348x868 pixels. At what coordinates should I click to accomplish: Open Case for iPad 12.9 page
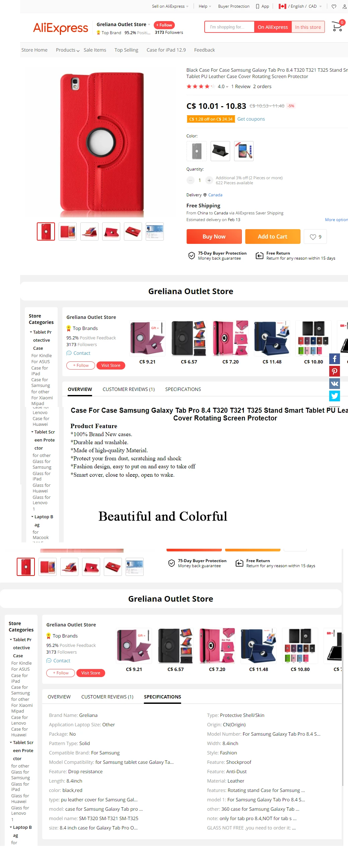(166, 50)
